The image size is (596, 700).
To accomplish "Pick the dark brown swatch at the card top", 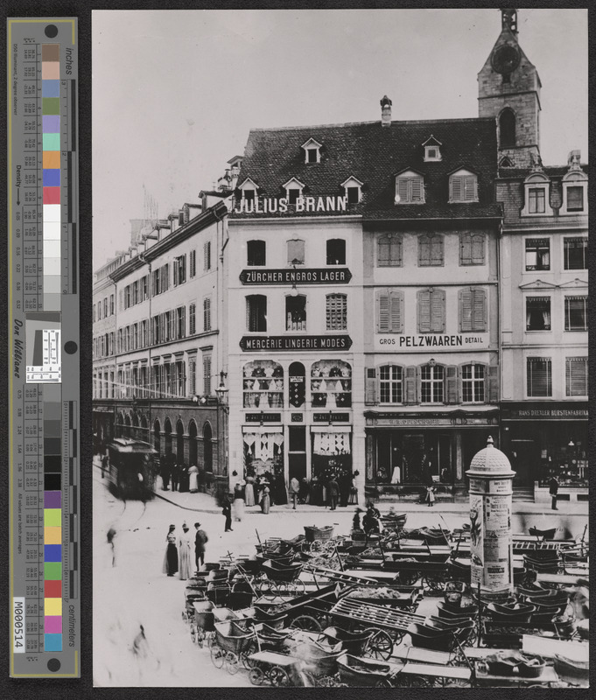I will coord(52,53).
